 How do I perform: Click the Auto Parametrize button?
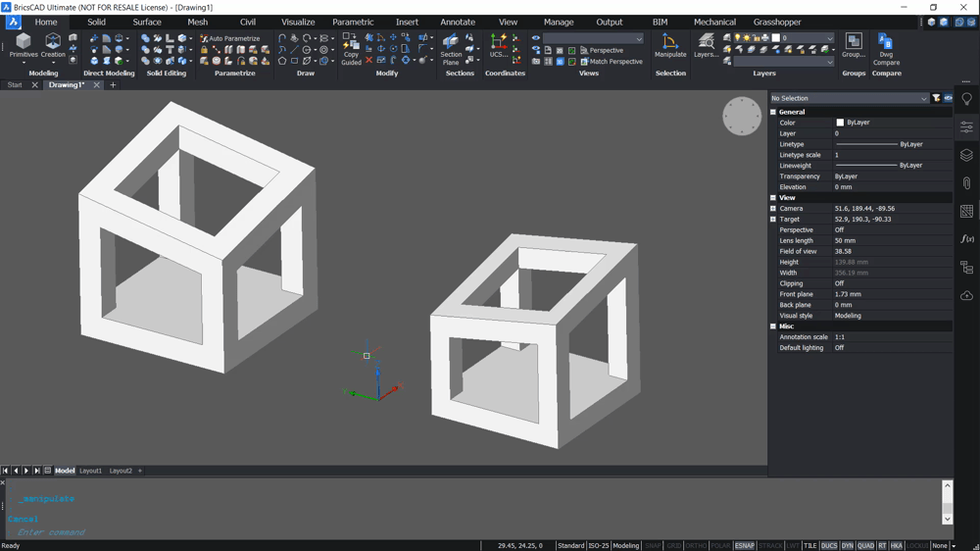pos(229,38)
